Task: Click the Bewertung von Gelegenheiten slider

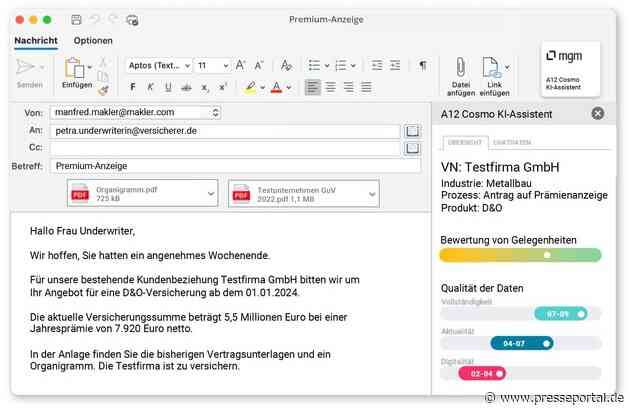Action: (x=520, y=255)
